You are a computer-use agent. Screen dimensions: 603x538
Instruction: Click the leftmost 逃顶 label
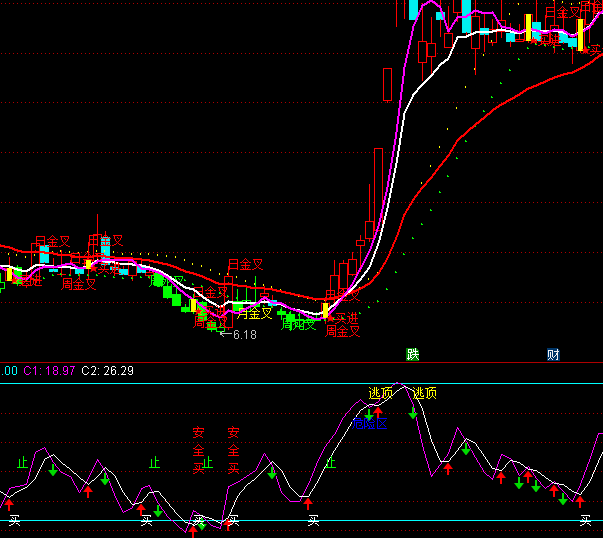click(381, 393)
